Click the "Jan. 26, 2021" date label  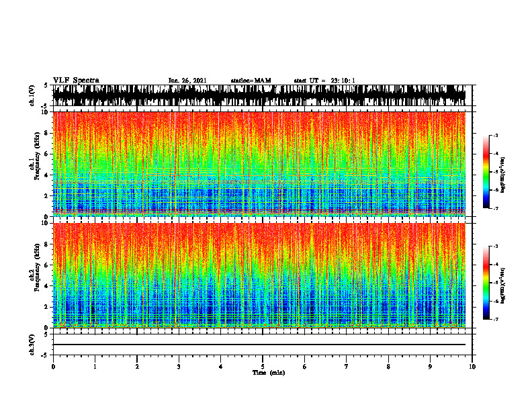point(187,81)
